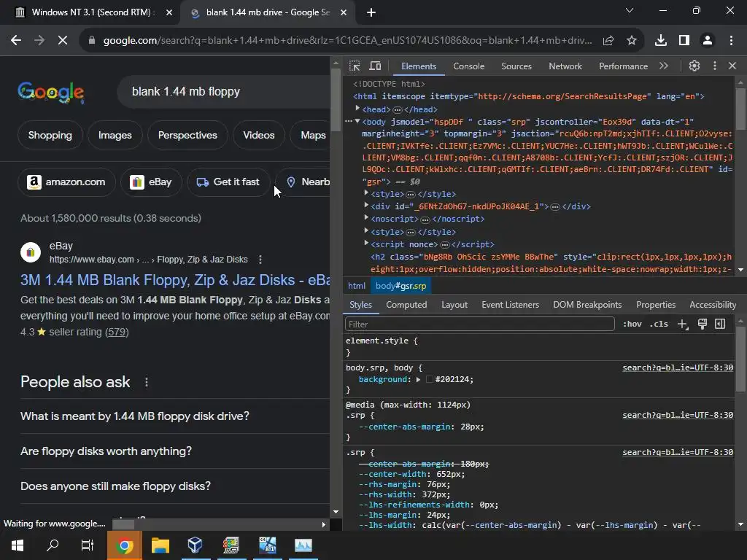
Task: Open a new browser tab
Action: (x=371, y=12)
